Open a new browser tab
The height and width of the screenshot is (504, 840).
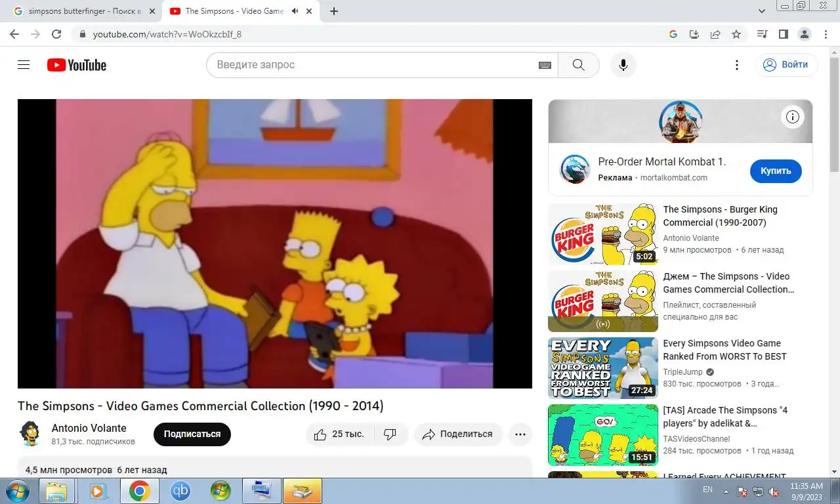333,11
